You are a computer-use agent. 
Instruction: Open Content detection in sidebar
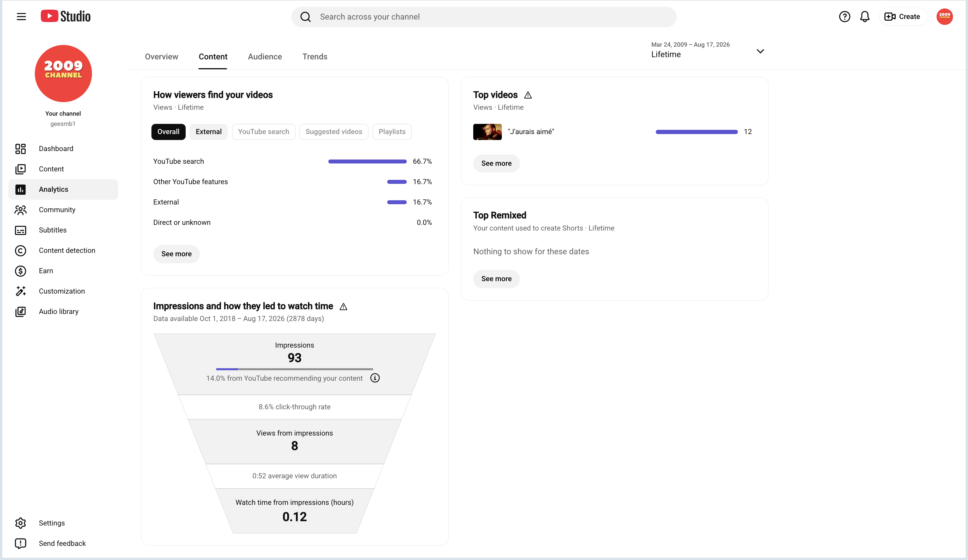[x=63, y=250]
